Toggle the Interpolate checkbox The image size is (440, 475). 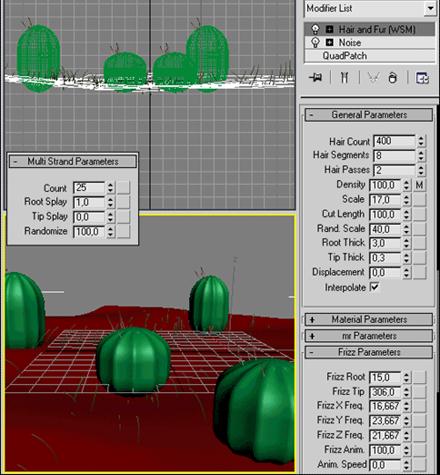[x=375, y=287]
